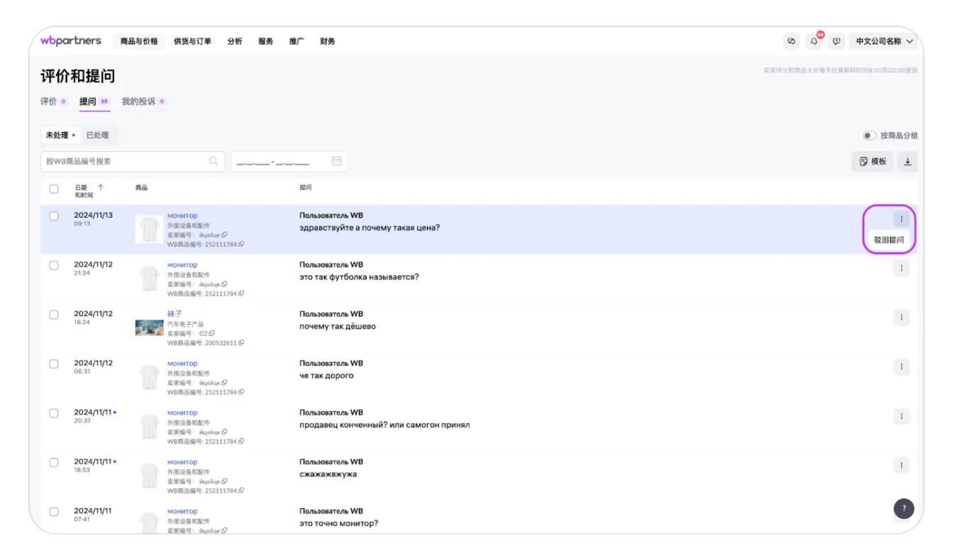Open the 供货与订单 menu

pyautogui.click(x=192, y=42)
